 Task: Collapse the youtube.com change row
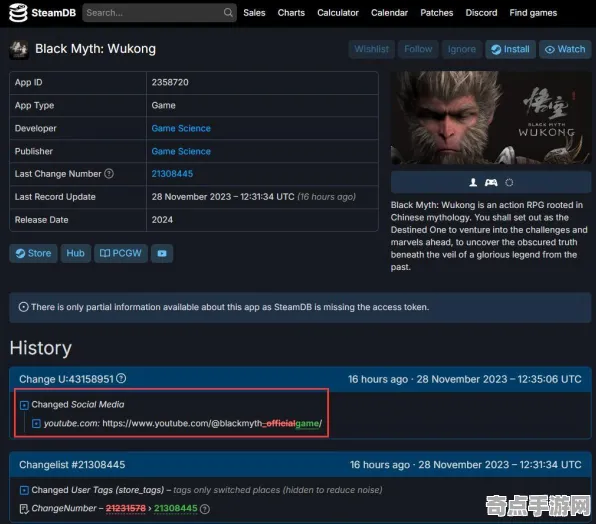click(x=36, y=423)
